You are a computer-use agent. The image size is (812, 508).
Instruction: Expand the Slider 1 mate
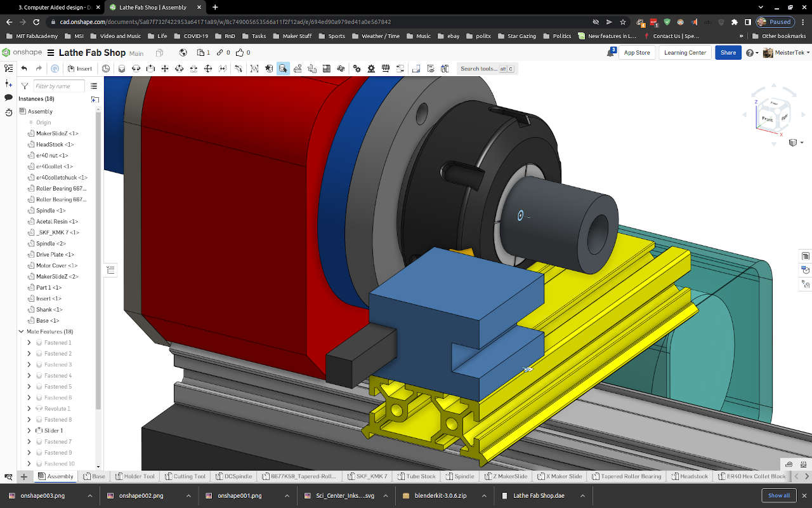[29, 431]
